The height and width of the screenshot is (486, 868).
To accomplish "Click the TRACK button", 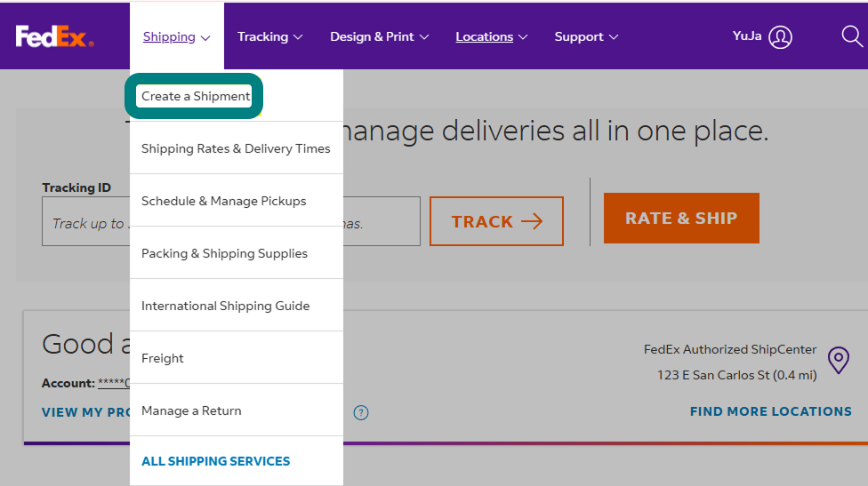I will pos(496,221).
